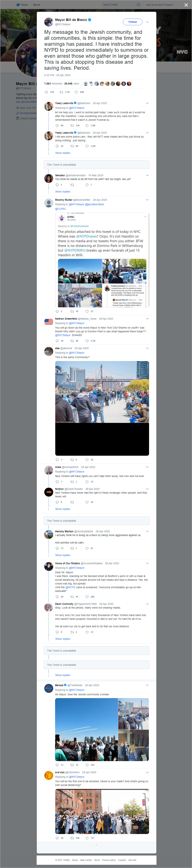Screen dimensions: 192x868
Task: Open Privacy policy footer link
Action: [109, 860]
